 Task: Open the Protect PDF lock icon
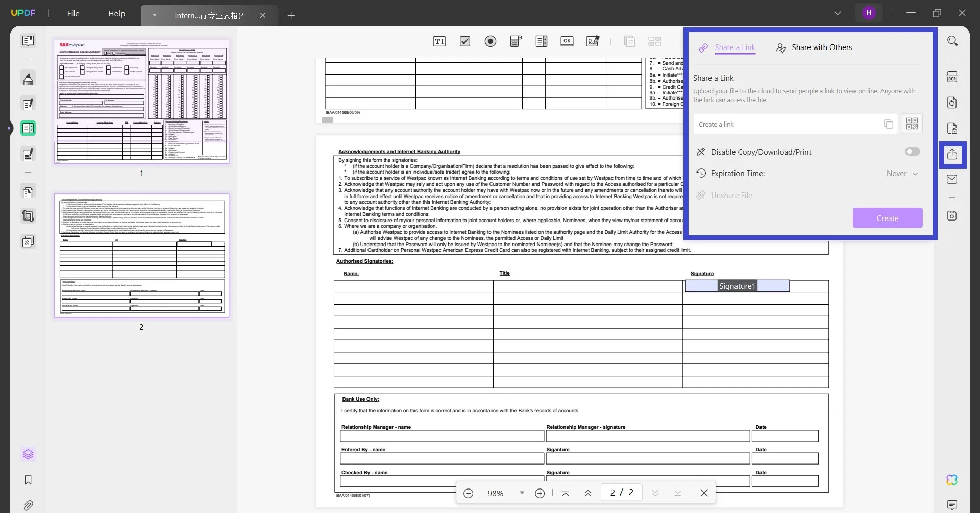pyautogui.click(x=952, y=128)
